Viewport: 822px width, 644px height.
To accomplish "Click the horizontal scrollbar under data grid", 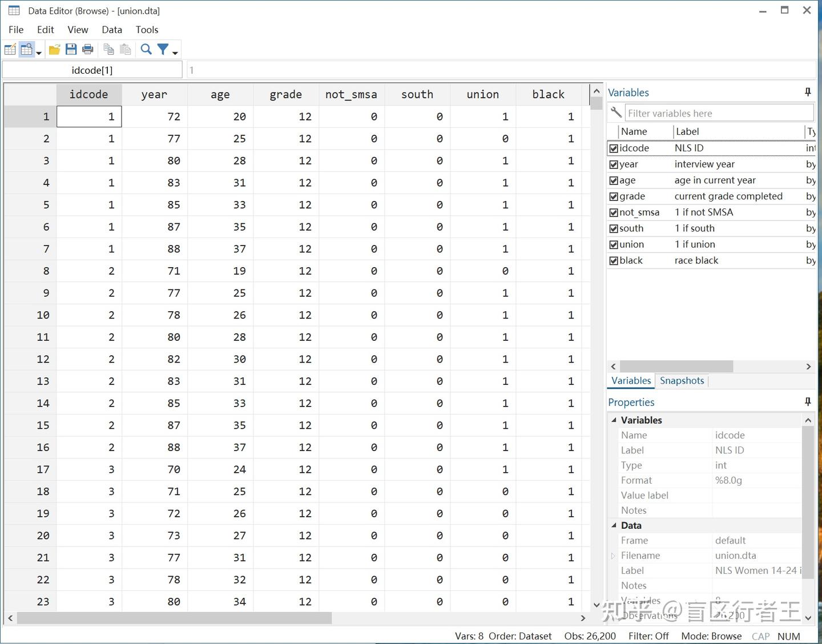I will pos(296,618).
